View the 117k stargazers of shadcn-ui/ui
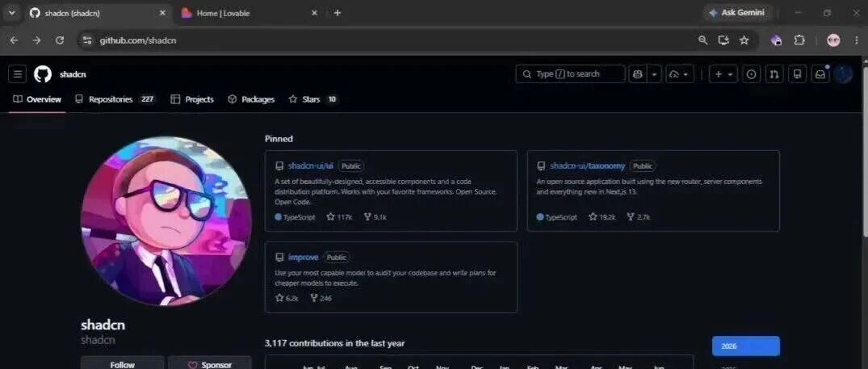This screenshot has height=369, width=868. tap(339, 217)
